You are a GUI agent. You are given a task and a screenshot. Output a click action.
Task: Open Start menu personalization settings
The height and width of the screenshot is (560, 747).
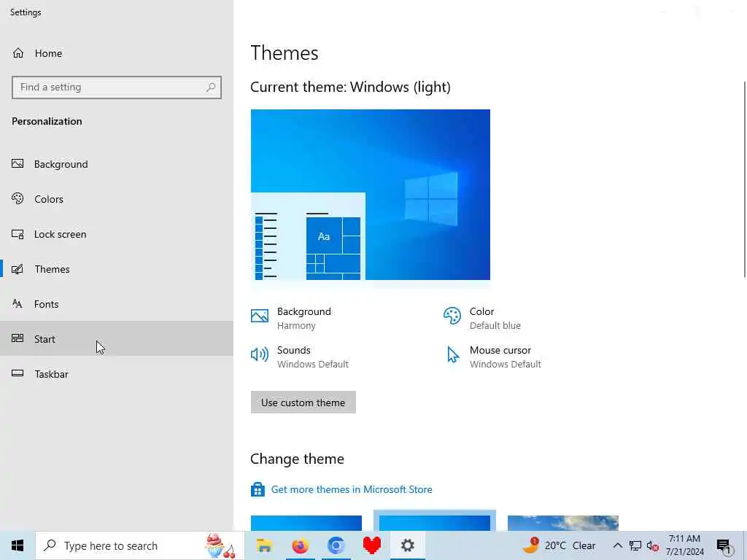click(117, 339)
